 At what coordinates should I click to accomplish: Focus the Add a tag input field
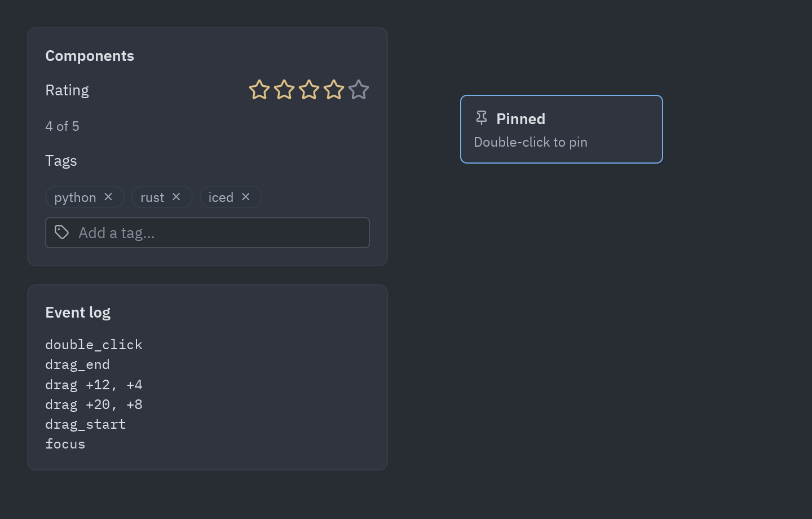pyautogui.click(x=208, y=232)
